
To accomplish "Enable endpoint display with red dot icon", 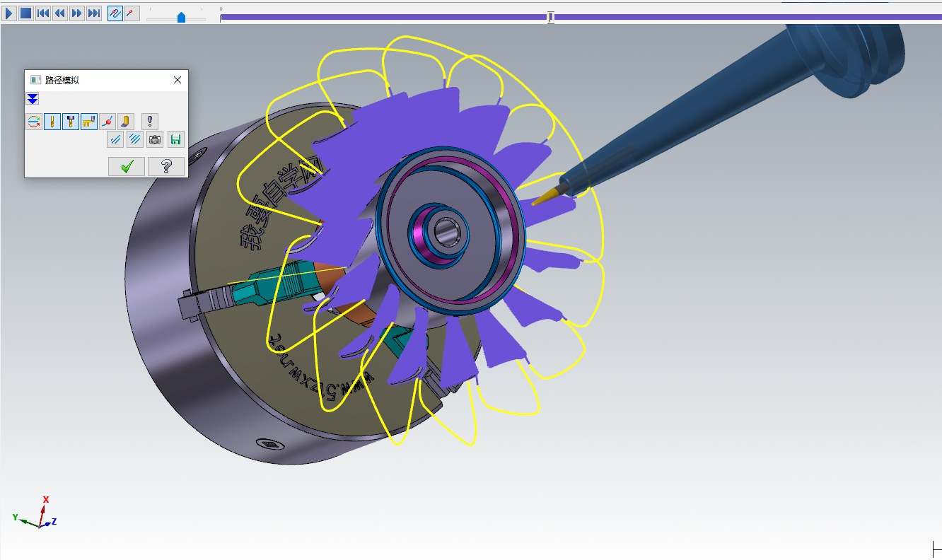I will [x=107, y=122].
